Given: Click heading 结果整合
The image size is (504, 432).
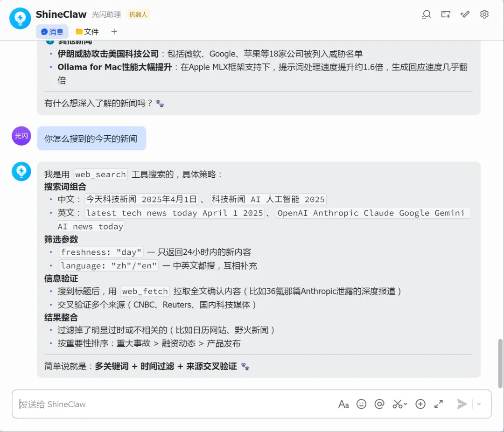Looking at the screenshot, I should click(x=61, y=318).
